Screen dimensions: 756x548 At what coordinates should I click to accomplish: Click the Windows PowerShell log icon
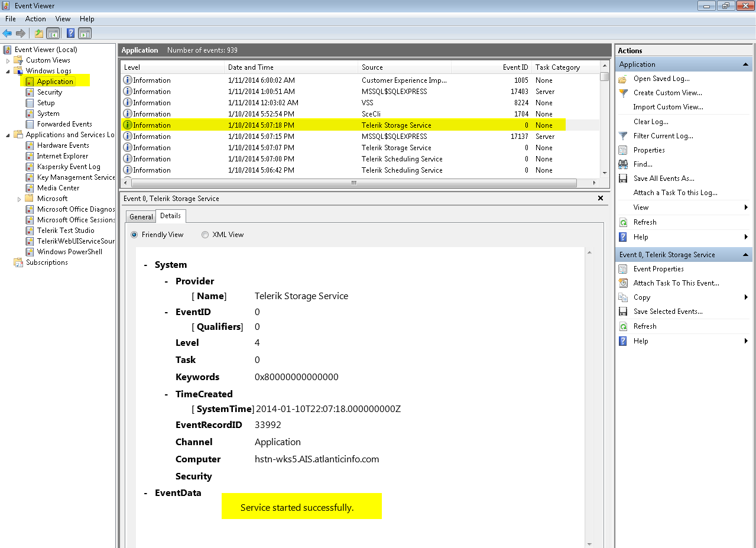[x=30, y=252]
